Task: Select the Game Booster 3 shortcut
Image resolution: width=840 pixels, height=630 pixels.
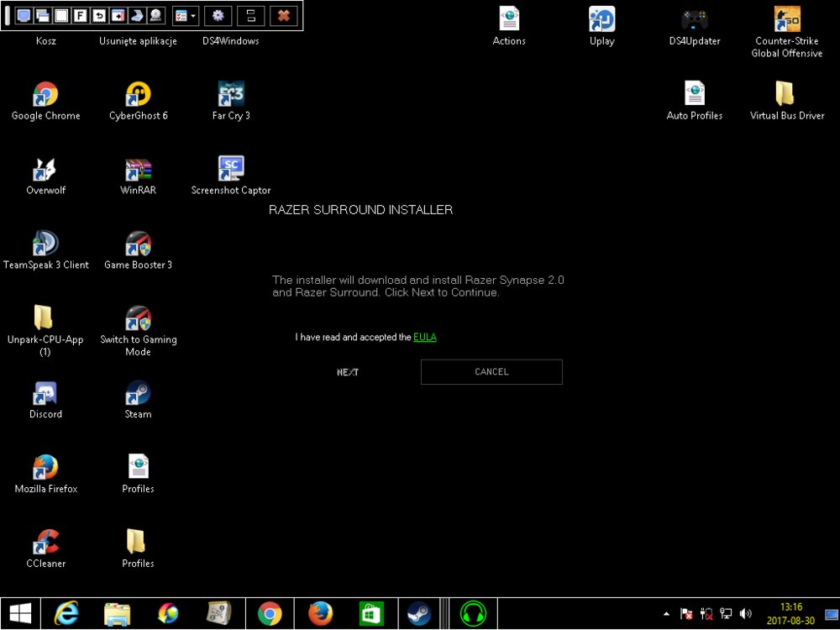Action: 139,250
